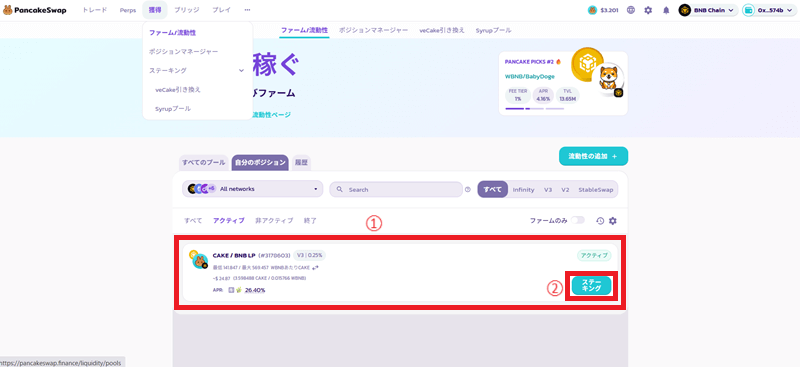This screenshot has width=800, height=367.
Task: Open the CAKE price indicator $3.201
Action: [x=603, y=10]
